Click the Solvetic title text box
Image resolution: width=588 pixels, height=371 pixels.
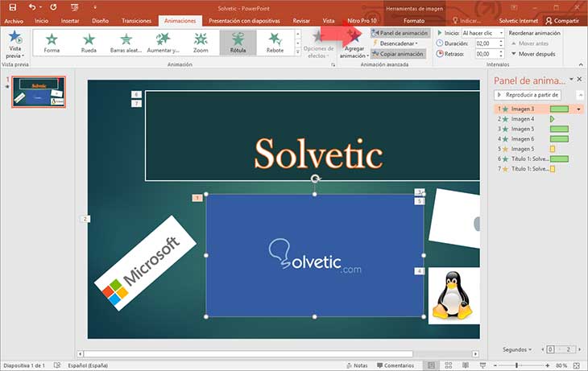click(313, 136)
